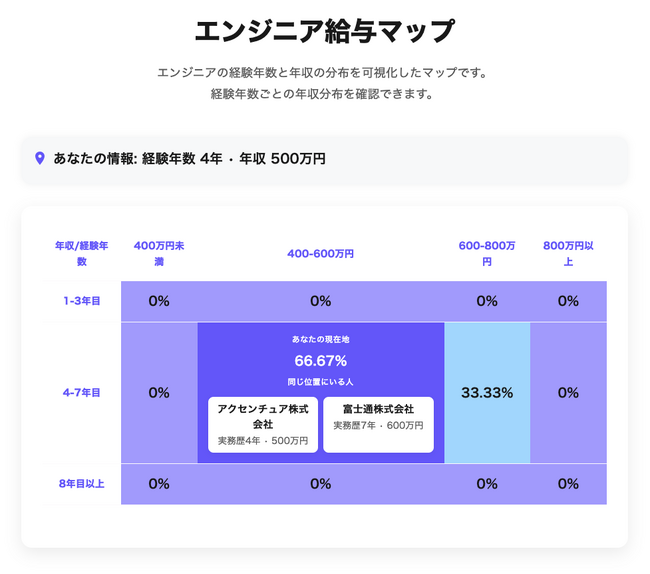
Task: Click 0% cell for 4-7年目 400万円未満
Action: [x=159, y=392]
